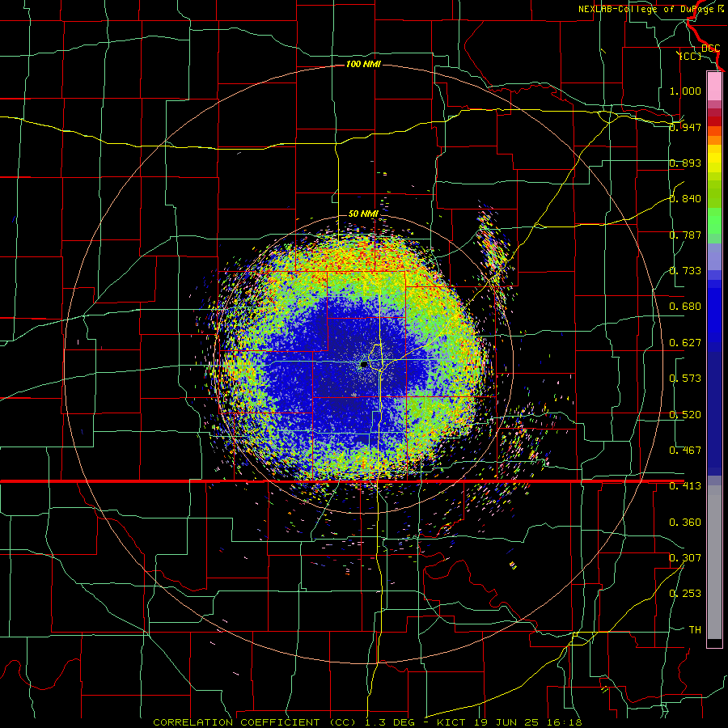
Task: Click the 0.840 legend value
Action: [x=685, y=199]
